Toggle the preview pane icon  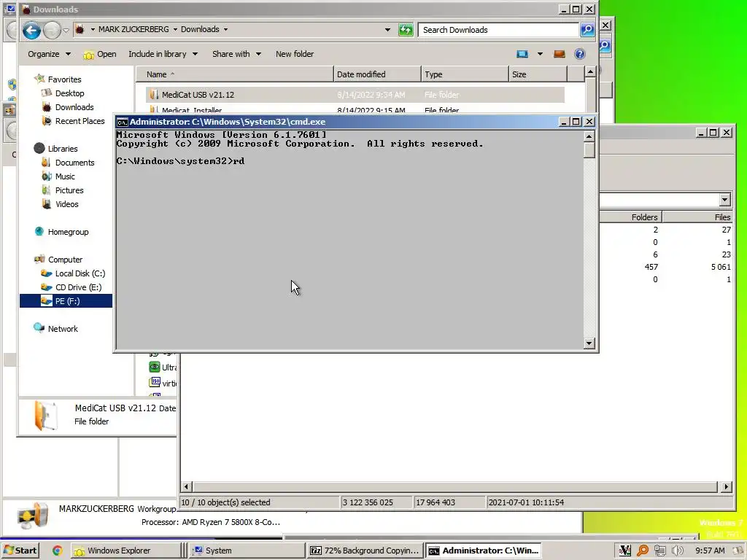point(560,54)
